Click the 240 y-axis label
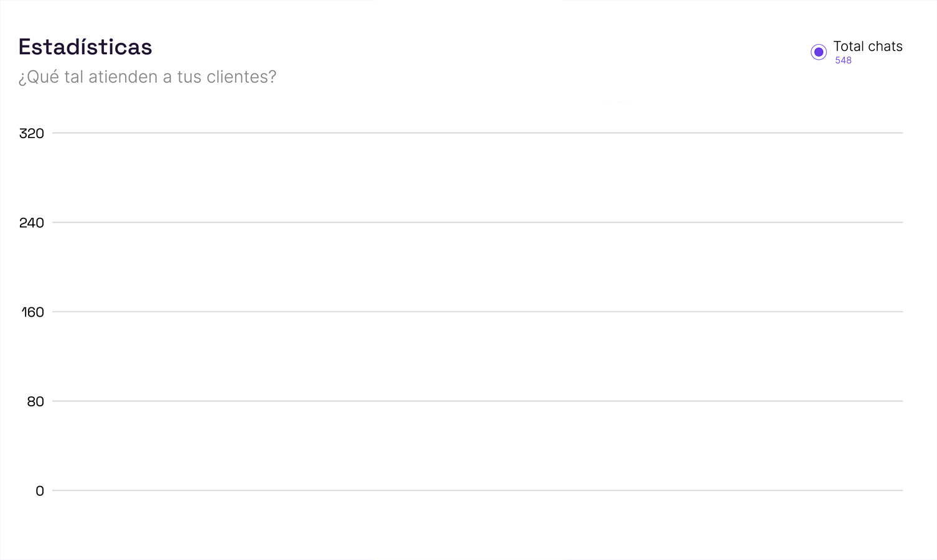The height and width of the screenshot is (560, 937). [32, 223]
